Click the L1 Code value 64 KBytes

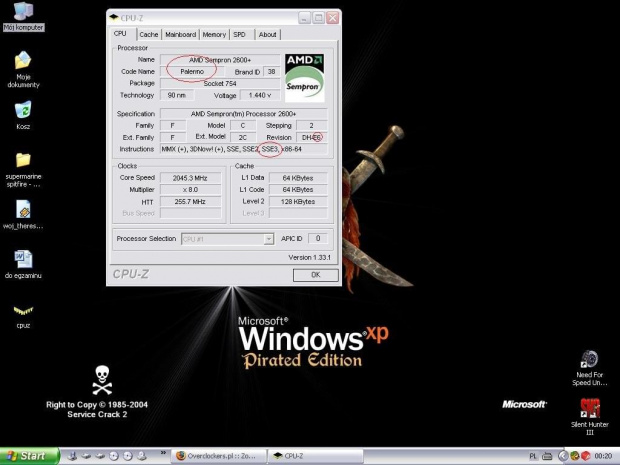tap(298, 190)
